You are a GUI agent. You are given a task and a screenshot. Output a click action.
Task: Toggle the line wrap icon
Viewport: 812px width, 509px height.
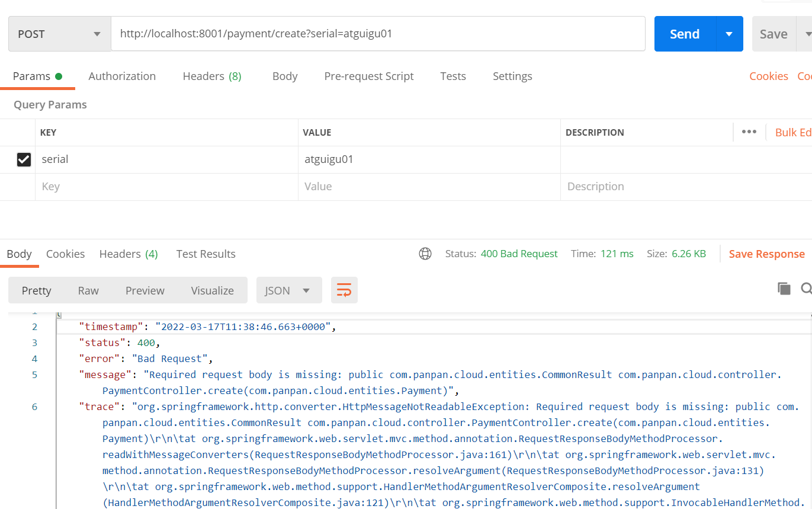tap(344, 290)
